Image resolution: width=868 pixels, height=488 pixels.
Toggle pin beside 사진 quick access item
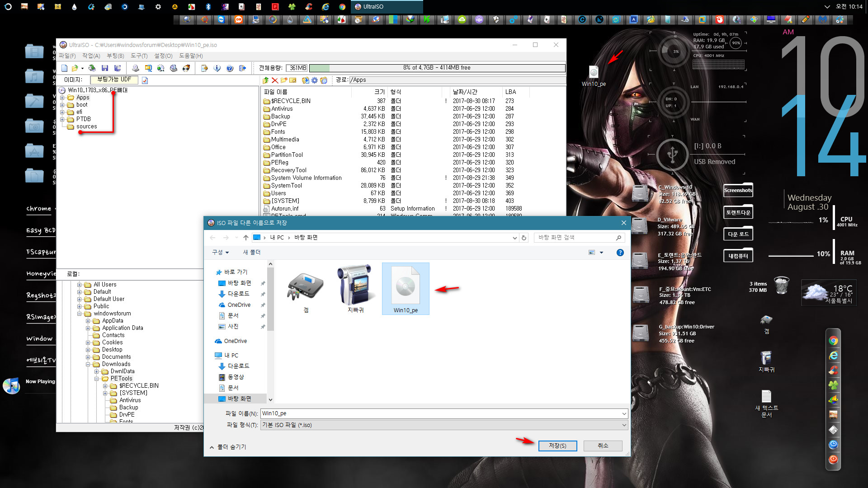[x=263, y=327]
